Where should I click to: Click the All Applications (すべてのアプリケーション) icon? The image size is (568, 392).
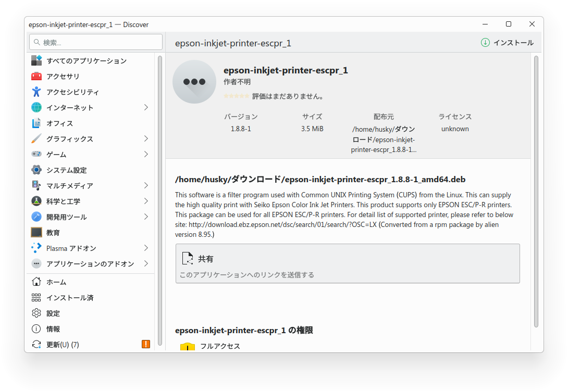click(x=36, y=60)
